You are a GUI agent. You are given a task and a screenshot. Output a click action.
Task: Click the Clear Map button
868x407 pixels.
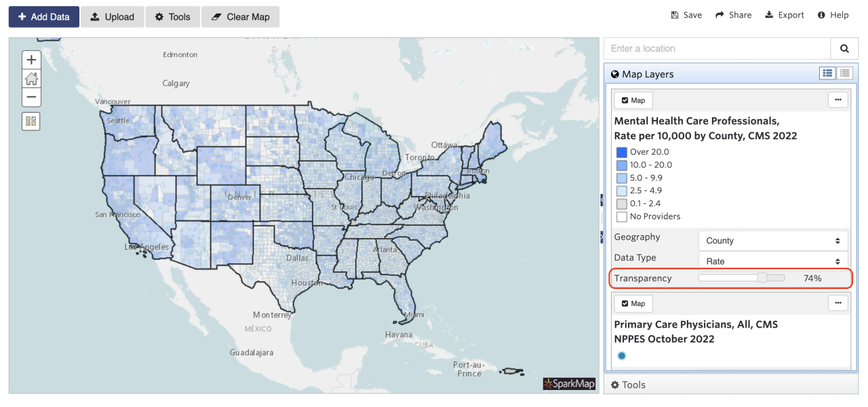pyautogui.click(x=240, y=16)
